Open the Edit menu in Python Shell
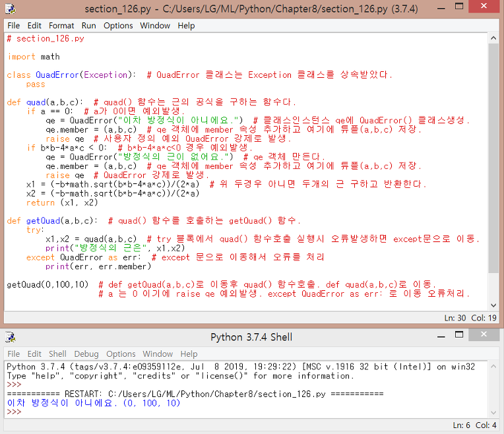504x434 pixels. (x=34, y=354)
